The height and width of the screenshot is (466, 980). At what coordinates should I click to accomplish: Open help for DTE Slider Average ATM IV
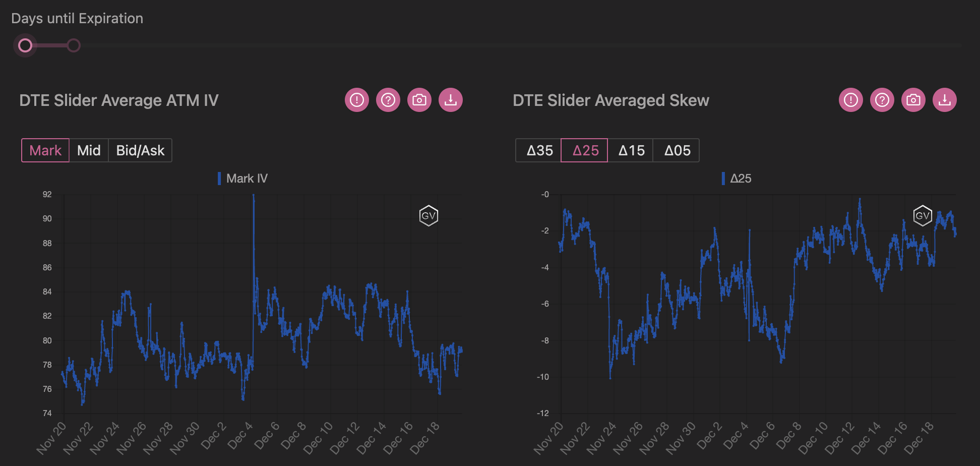point(388,100)
